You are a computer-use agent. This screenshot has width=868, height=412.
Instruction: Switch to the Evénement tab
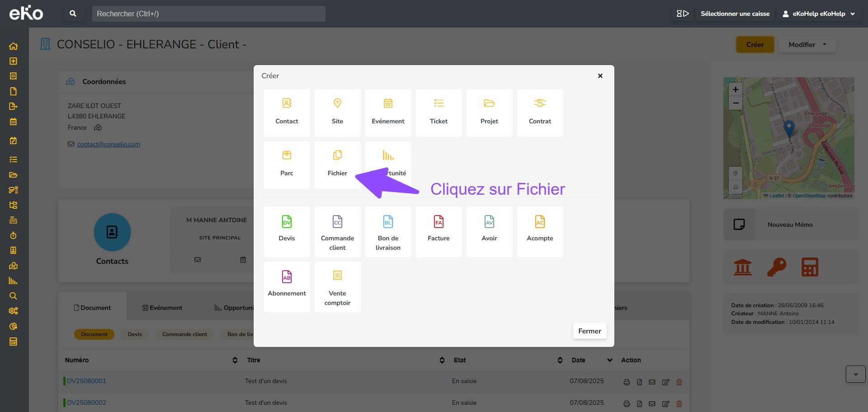[x=162, y=308]
